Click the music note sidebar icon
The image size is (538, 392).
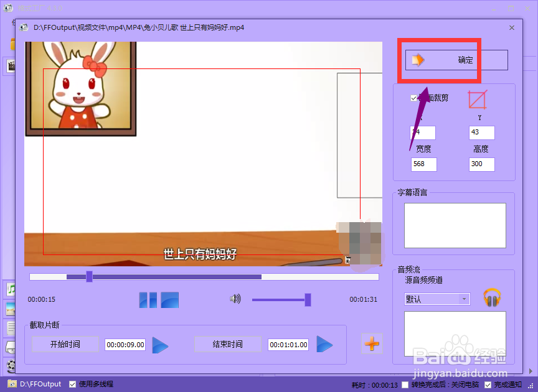point(11,289)
